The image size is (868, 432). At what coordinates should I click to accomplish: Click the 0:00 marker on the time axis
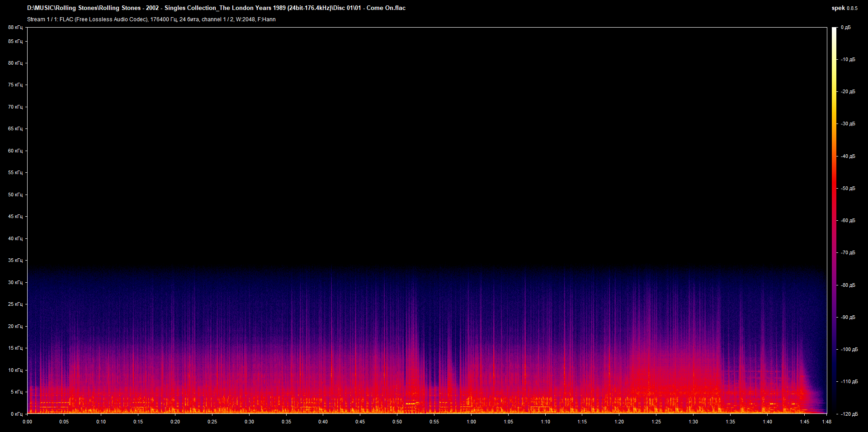(28, 421)
